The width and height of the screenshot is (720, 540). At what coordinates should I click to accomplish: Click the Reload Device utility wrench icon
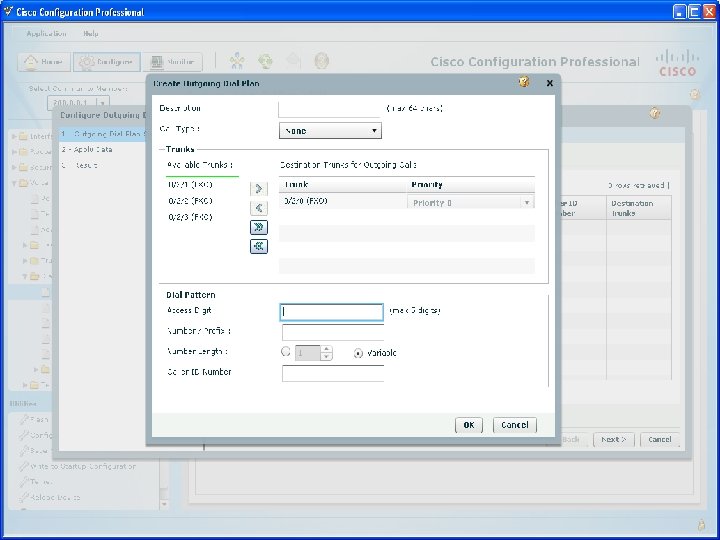pyautogui.click(x=24, y=497)
